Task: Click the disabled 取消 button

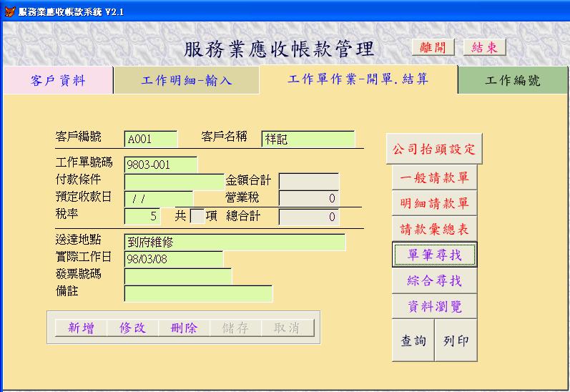Action: (x=288, y=328)
